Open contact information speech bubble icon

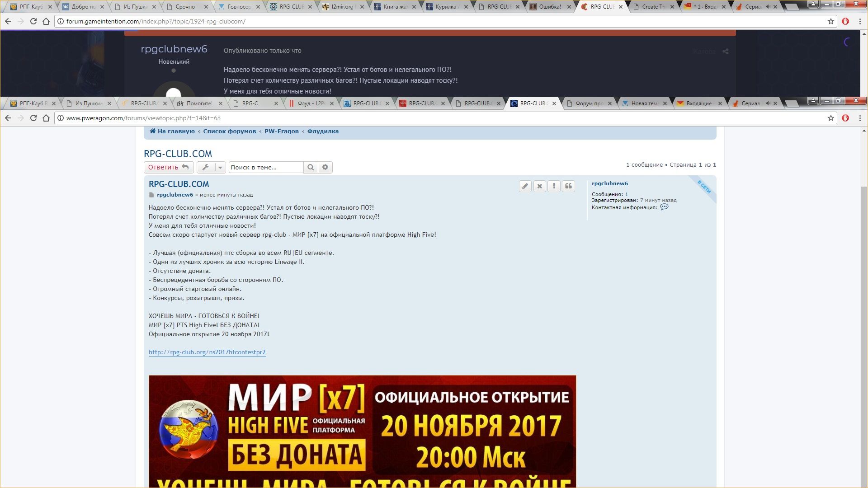(x=664, y=207)
